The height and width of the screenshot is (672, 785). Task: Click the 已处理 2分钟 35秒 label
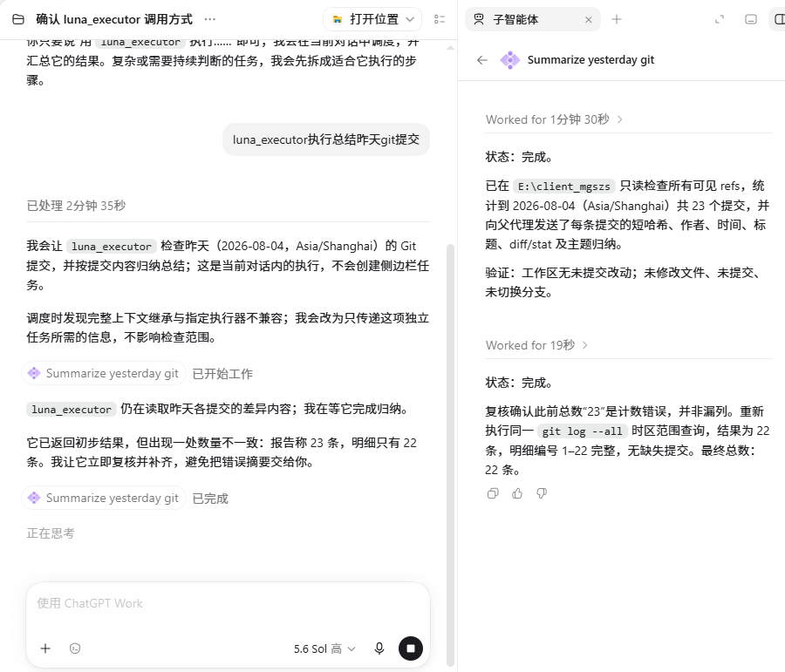pyautogui.click(x=76, y=206)
